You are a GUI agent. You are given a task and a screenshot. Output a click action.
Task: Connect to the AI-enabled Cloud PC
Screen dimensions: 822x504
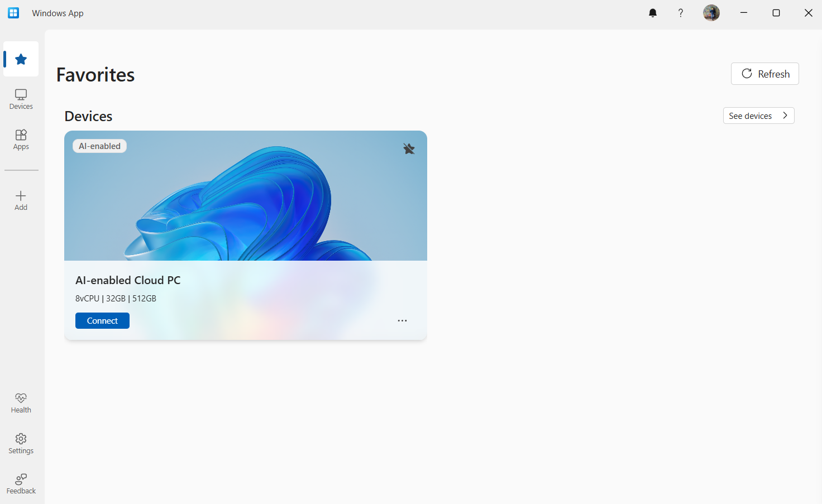(102, 320)
